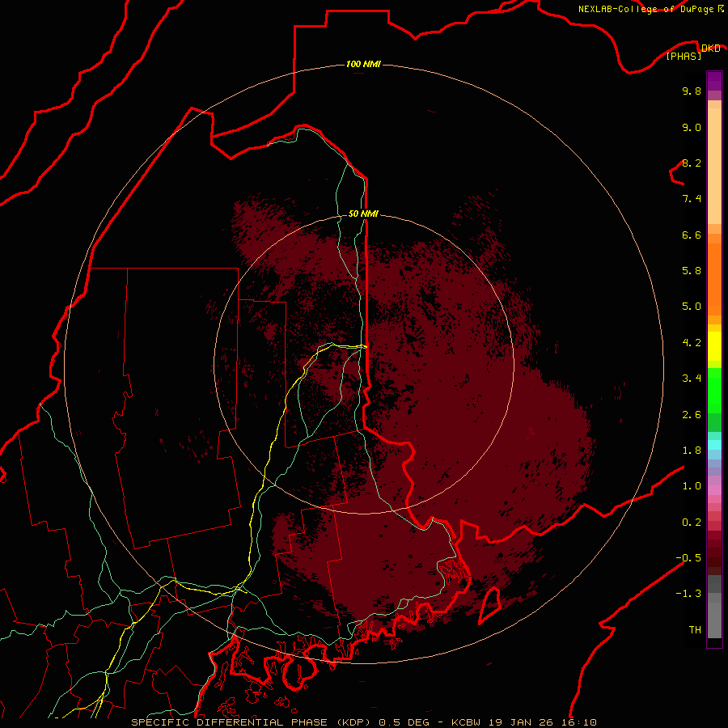Click the -1.3 scale label
This screenshot has width=728, height=728.
pyautogui.click(x=688, y=594)
